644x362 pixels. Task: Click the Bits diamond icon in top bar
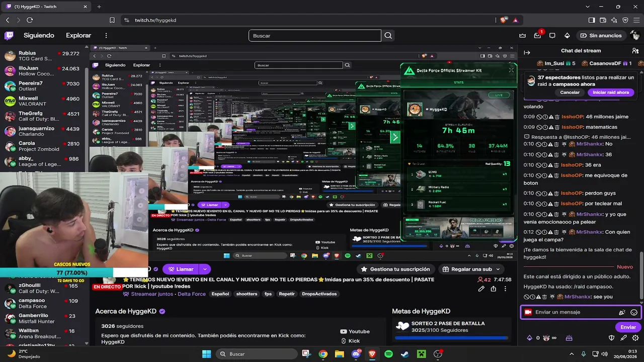pos(567,36)
